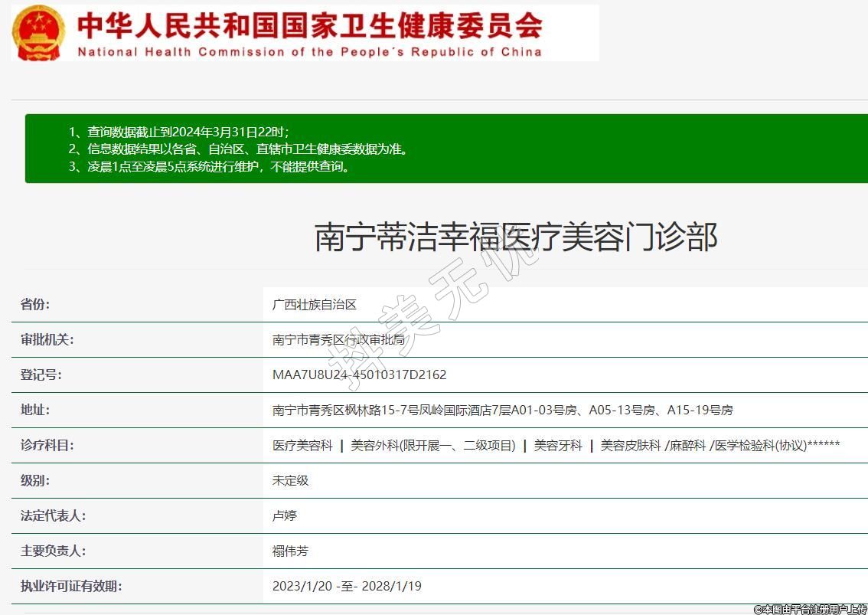Click the 医疗美容科 department entry

302,446
